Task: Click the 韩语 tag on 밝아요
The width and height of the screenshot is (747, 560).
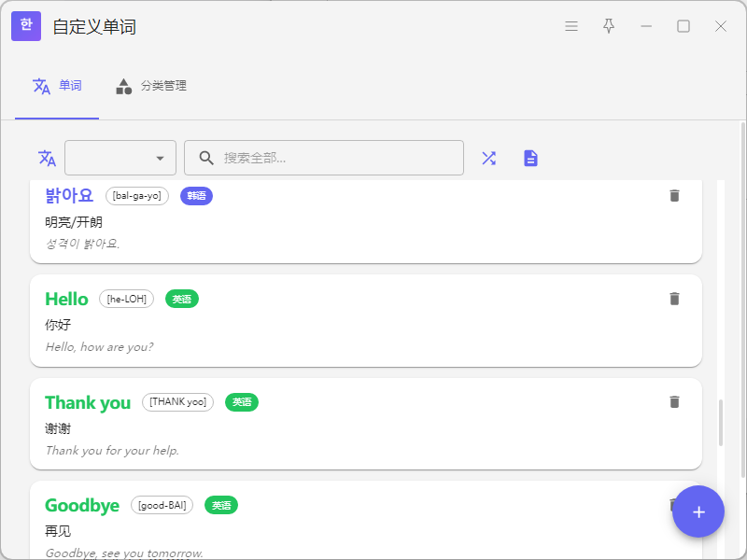Action: (x=196, y=196)
